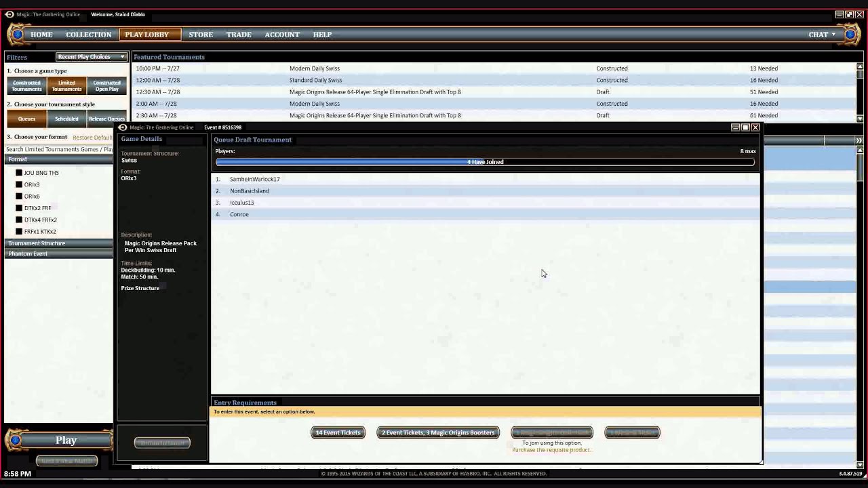The image size is (868, 488).
Task: Toggle the FRFx1 KTKx2 format checkbox
Action: tap(19, 232)
